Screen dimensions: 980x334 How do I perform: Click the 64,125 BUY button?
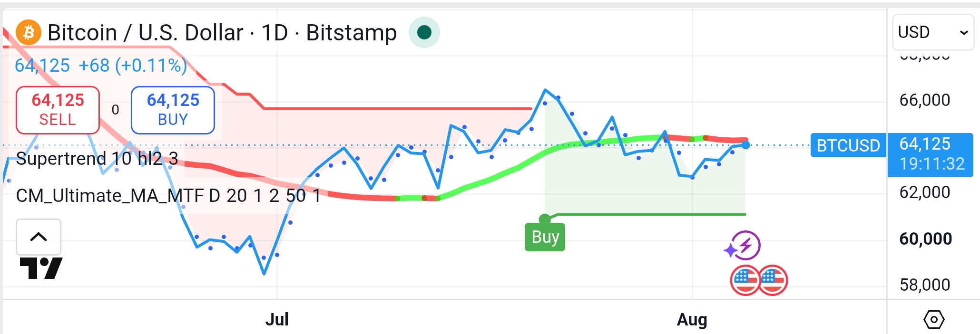173,110
